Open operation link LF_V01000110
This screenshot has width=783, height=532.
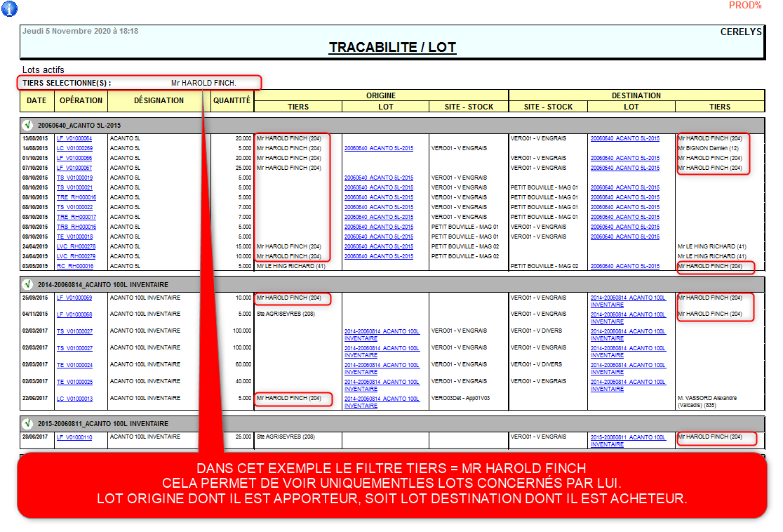pos(74,437)
